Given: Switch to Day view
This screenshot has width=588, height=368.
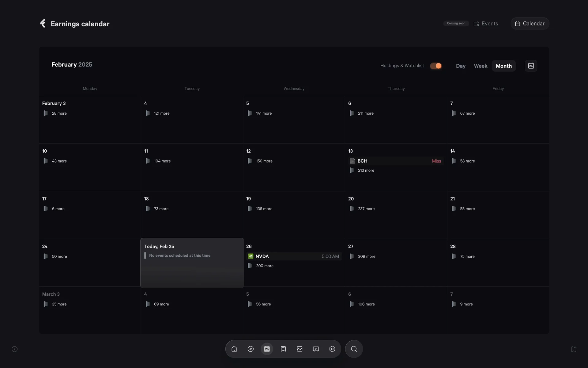Looking at the screenshot, I should [x=460, y=66].
